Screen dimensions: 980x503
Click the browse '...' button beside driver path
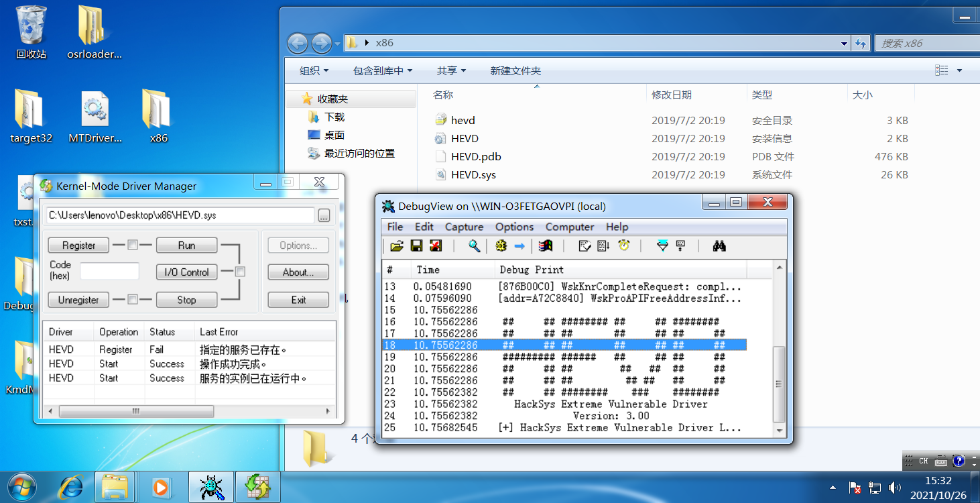tap(324, 215)
